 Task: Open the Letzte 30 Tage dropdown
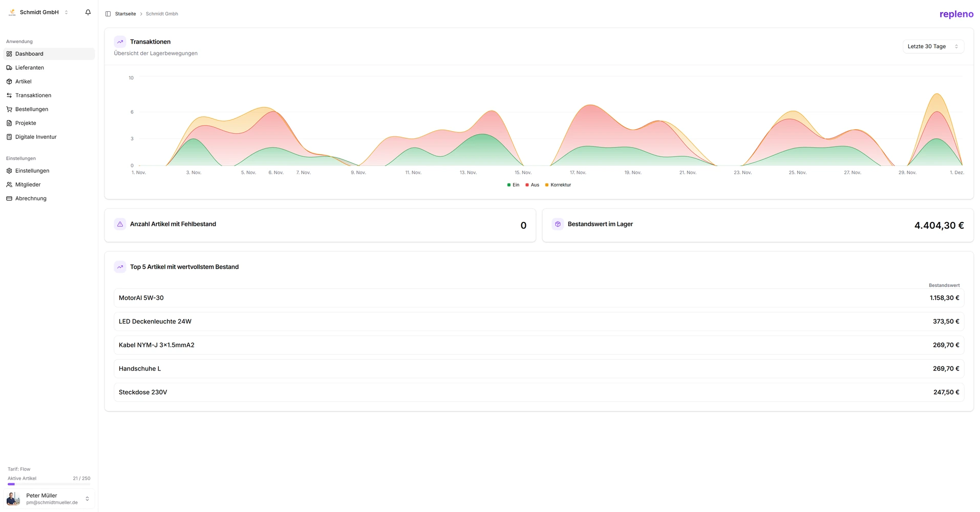[x=933, y=46]
